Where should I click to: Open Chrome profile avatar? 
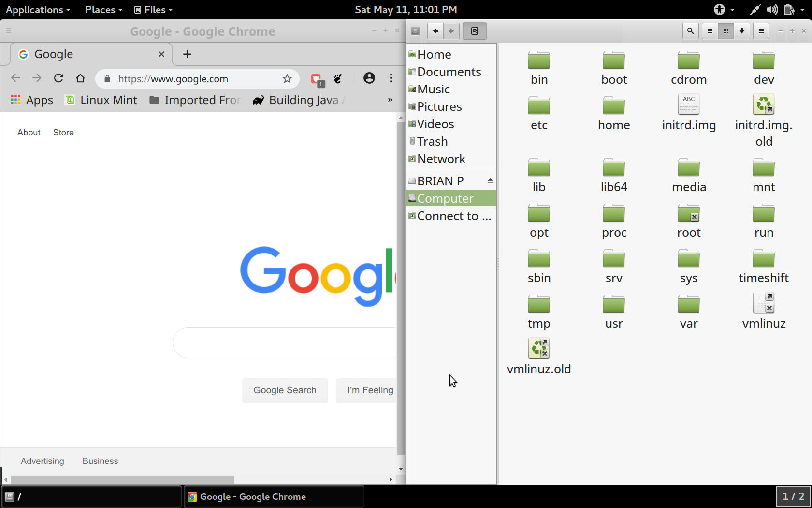coord(369,78)
